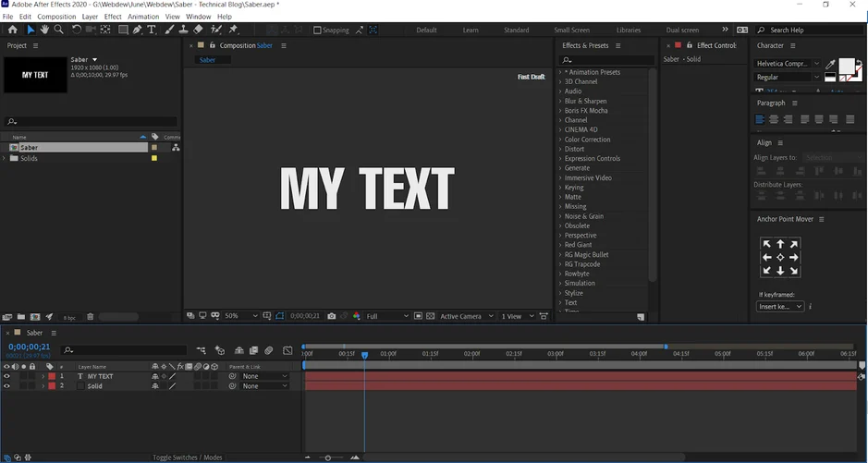This screenshot has width=868, height=463.
Task: Select the Zoom magnifier tool
Action: pos(59,30)
